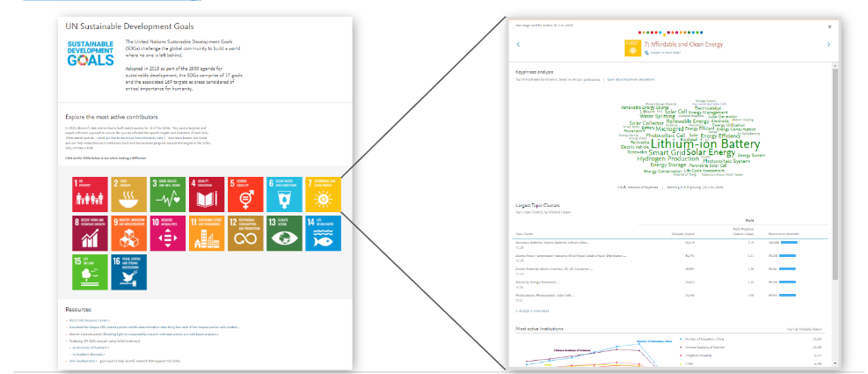Open SDG 4 Quality Education tile
This screenshot has height=374, width=868.
[x=207, y=194]
